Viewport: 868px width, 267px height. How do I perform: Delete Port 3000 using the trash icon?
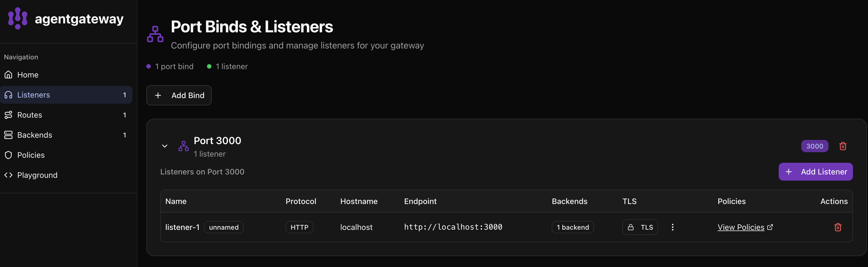click(843, 146)
